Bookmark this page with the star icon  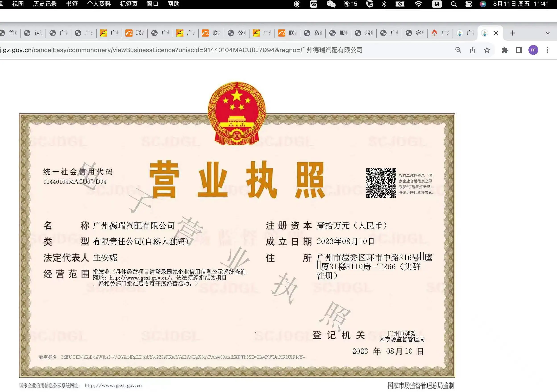pyautogui.click(x=487, y=50)
